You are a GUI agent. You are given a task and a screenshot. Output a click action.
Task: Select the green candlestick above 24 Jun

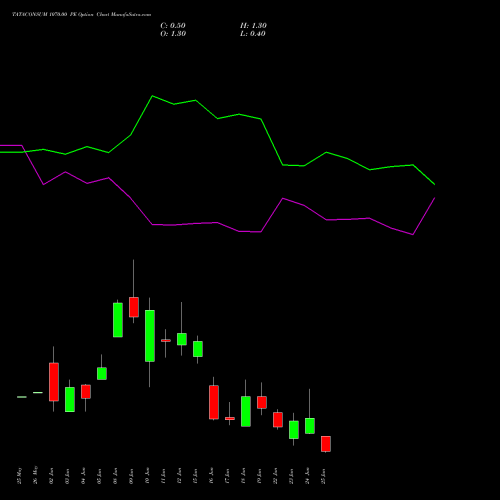pyautogui.click(x=310, y=426)
